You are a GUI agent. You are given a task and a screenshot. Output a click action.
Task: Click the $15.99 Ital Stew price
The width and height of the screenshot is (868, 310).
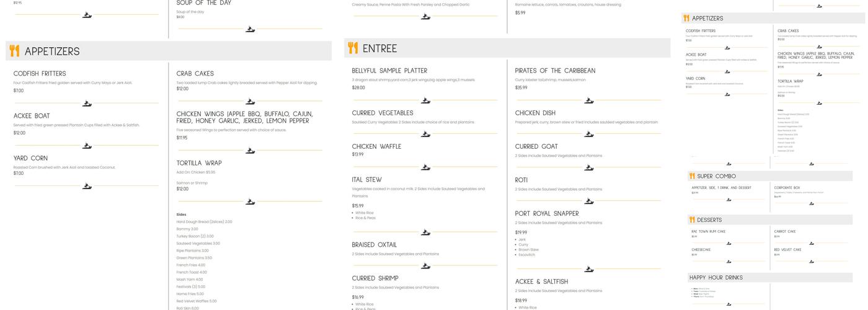click(x=358, y=205)
